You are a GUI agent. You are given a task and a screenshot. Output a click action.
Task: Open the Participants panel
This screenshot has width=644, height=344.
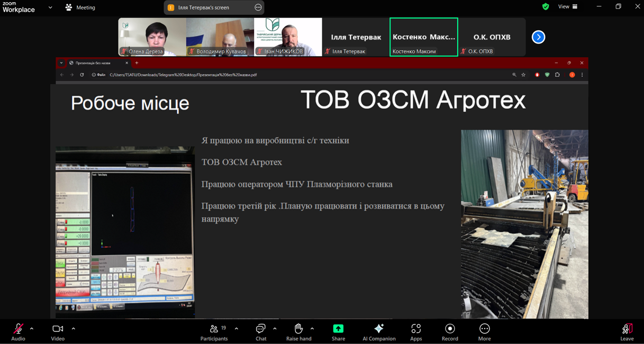pyautogui.click(x=214, y=332)
